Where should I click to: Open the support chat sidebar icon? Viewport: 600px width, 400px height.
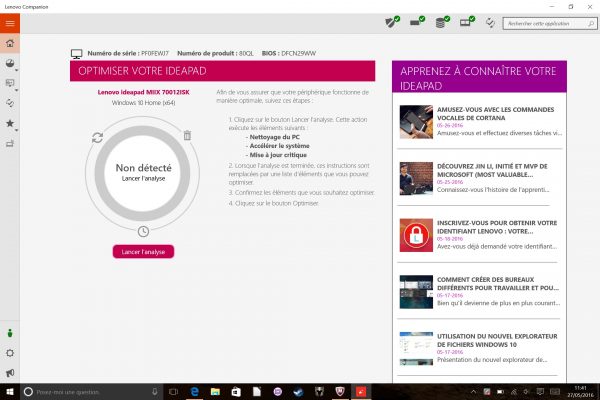pos(10,83)
